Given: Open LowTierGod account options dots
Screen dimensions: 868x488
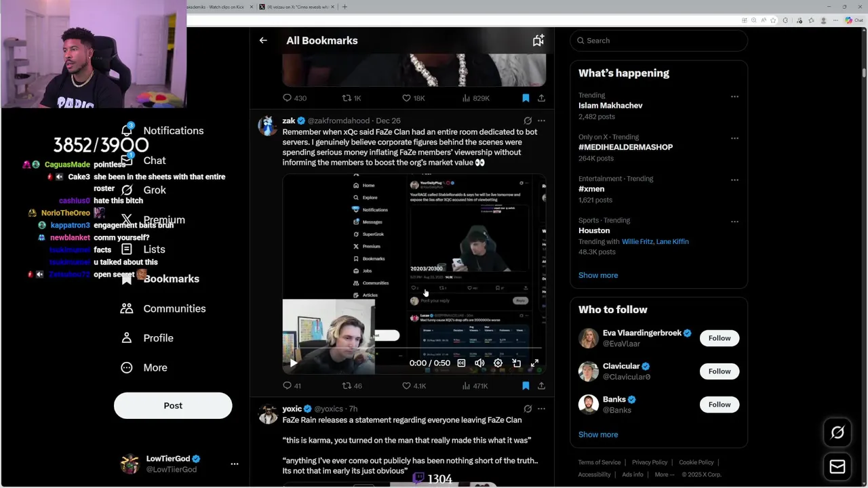Looking at the screenshot, I should click(235, 464).
